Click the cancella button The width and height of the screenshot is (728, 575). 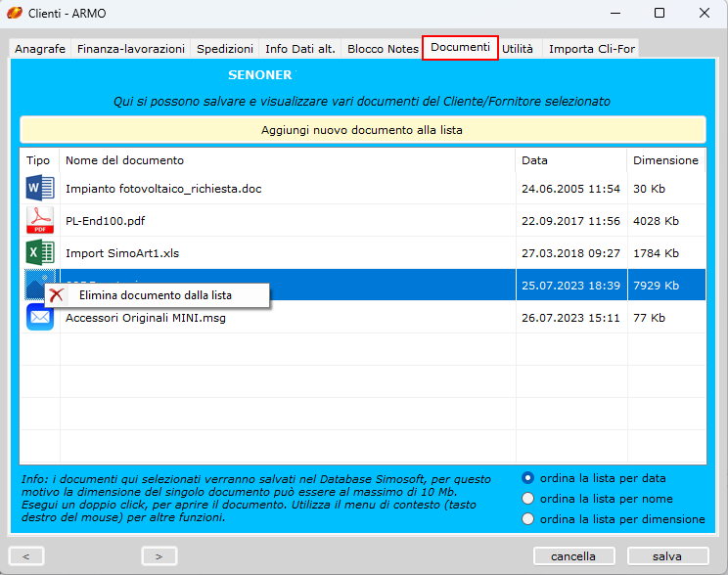coord(573,556)
